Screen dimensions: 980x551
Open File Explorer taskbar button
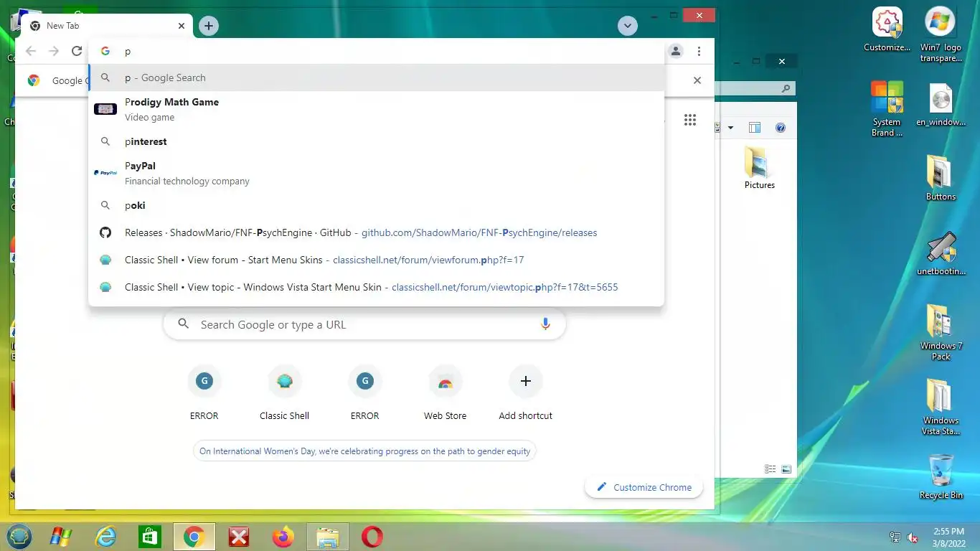[328, 537]
